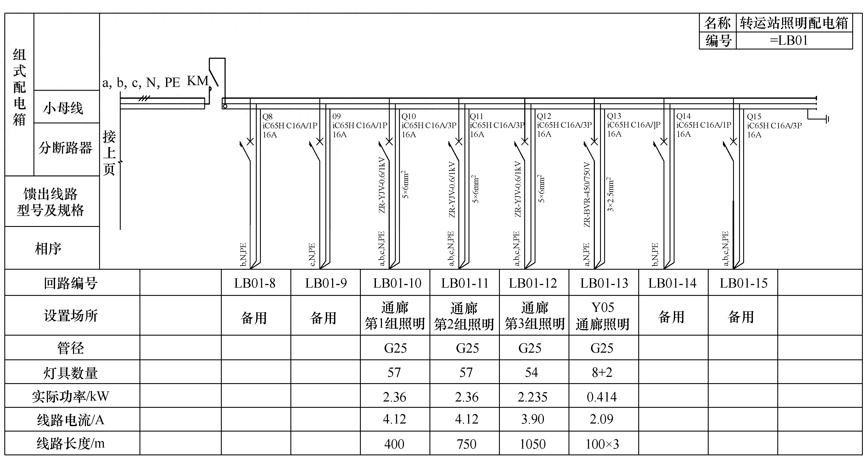The image size is (868, 459).
Task: Click lamp count 8+2
Action: (x=602, y=372)
